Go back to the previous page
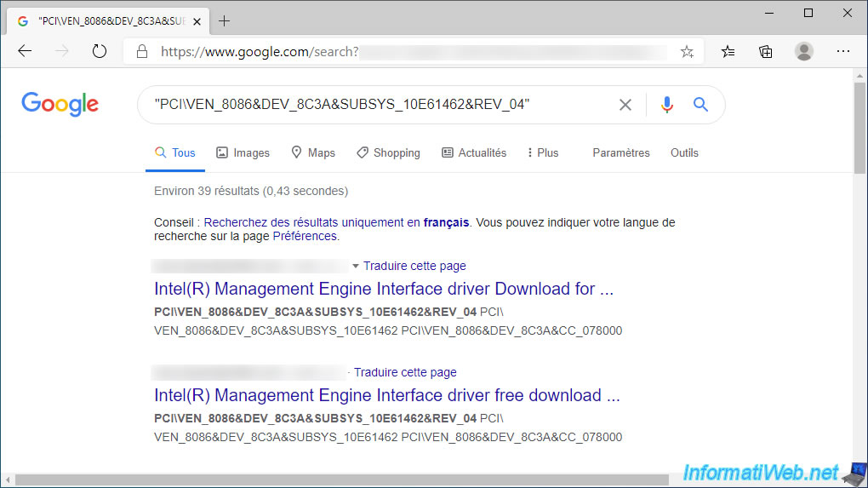868x488 pixels. coord(25,51)
